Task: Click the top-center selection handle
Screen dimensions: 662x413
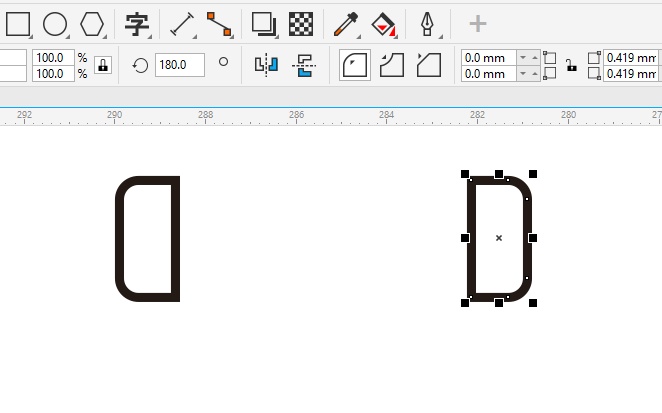Action: click(499, 174)
